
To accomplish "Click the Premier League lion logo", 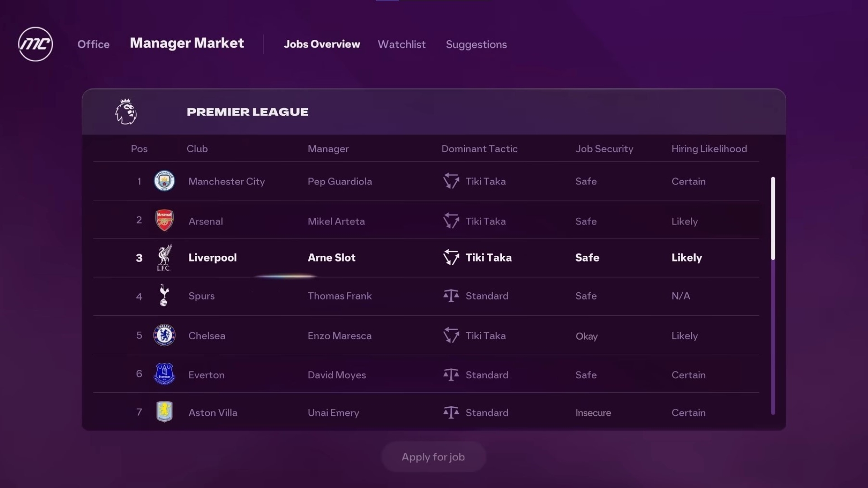I will [x=126, y=112].
